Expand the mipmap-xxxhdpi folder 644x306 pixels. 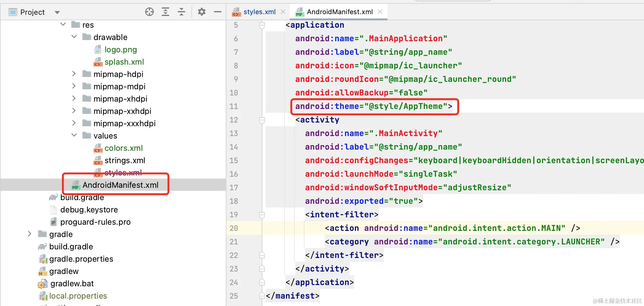pyautogui.click(x=74, y=123)
